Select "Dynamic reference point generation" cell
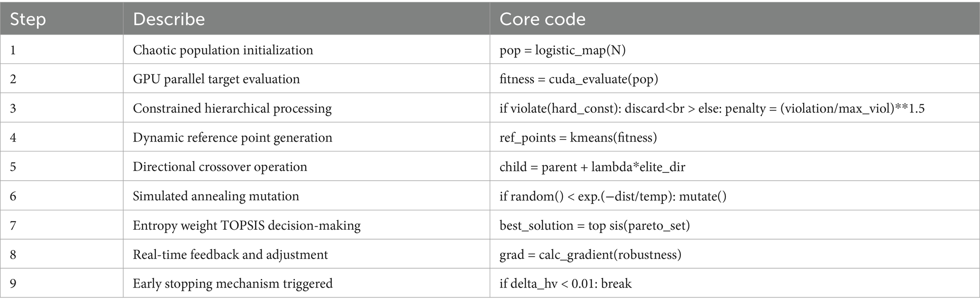 pos(232,138)
